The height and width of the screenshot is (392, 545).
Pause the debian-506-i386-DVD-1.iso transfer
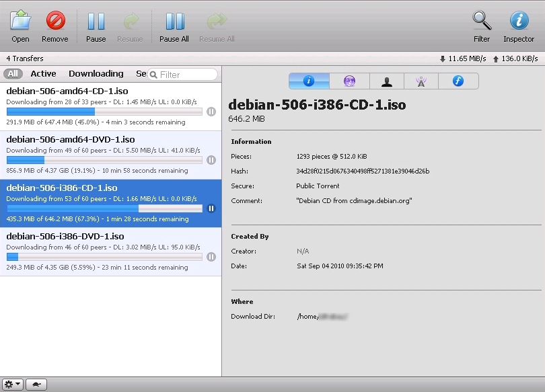tap(211, 257)
